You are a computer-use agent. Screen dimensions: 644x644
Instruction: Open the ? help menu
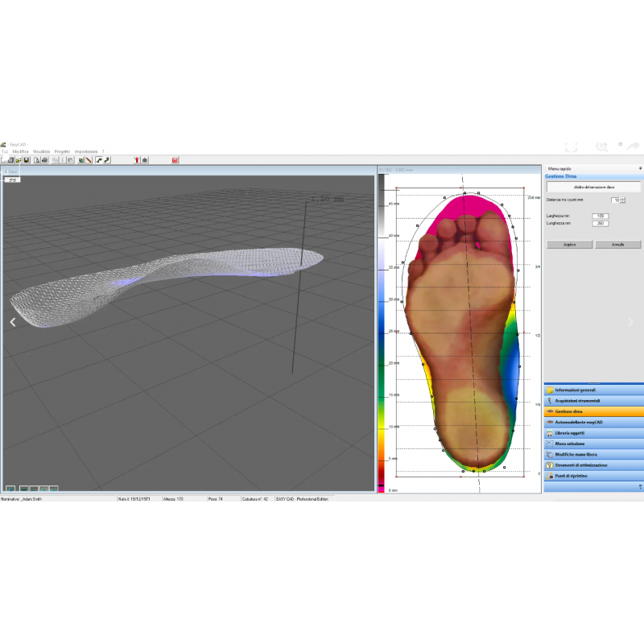coord(103,151)
